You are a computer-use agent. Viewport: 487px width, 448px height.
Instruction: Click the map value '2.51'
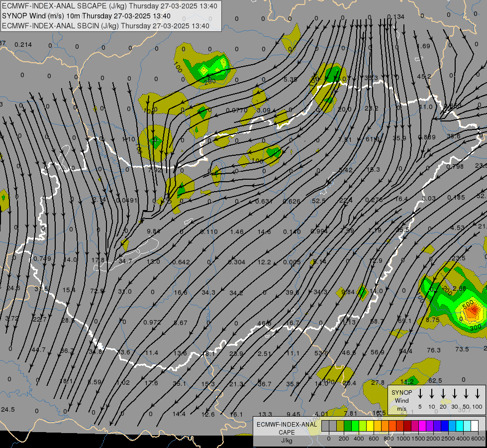(x=264, y=353)
